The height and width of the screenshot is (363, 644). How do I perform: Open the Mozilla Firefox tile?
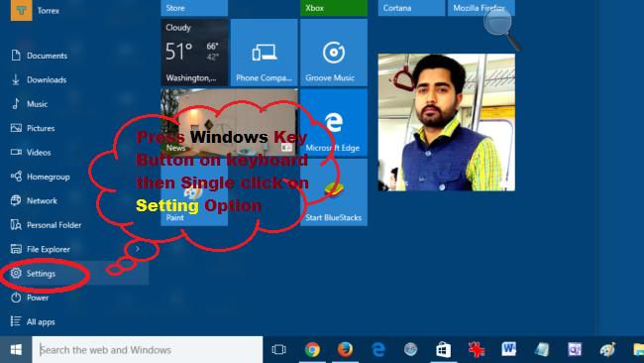click(481, 8)
